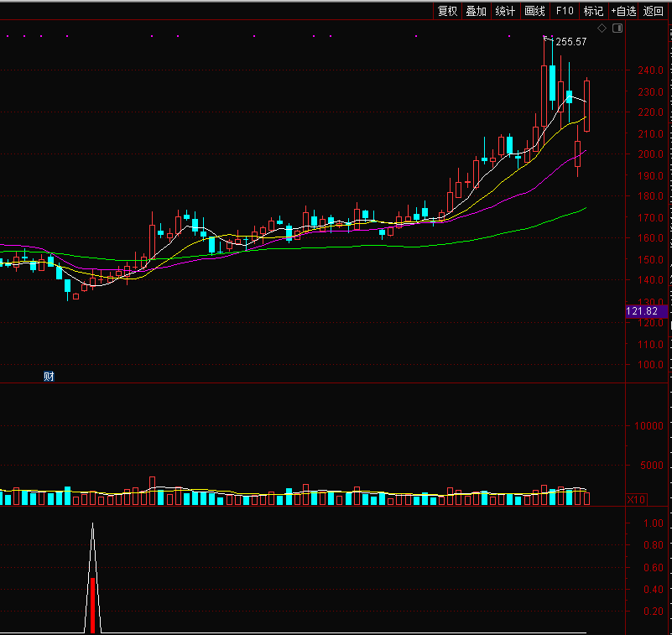The height and width of the screenshot is (635, 672).
Task: Activate the 画线 drawing tool
Action: [535, 11]
